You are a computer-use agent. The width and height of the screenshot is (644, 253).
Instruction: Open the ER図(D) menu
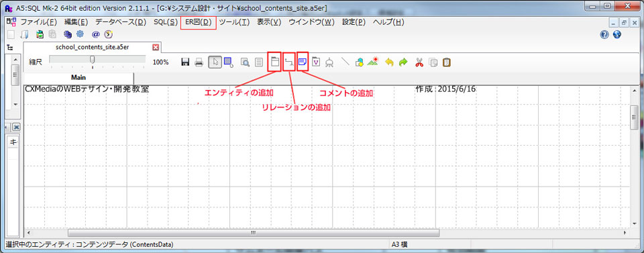tap(198, 22)
